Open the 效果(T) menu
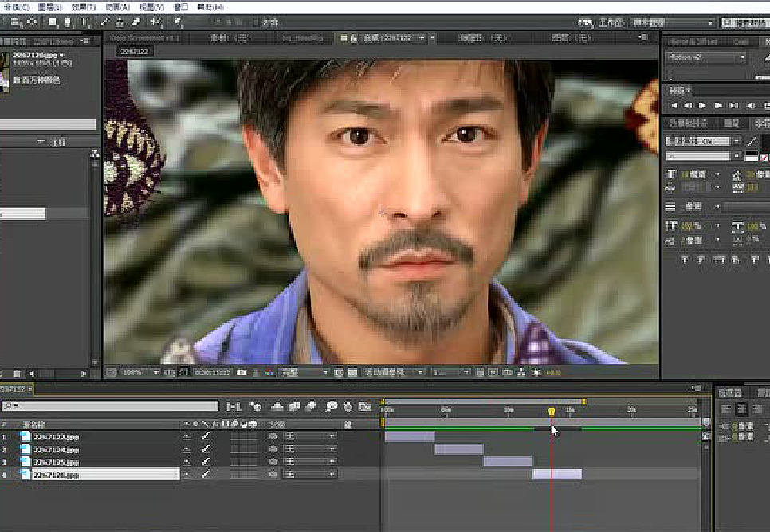The width and height of the screenshot is (770, 532). [x=84, y=7]
